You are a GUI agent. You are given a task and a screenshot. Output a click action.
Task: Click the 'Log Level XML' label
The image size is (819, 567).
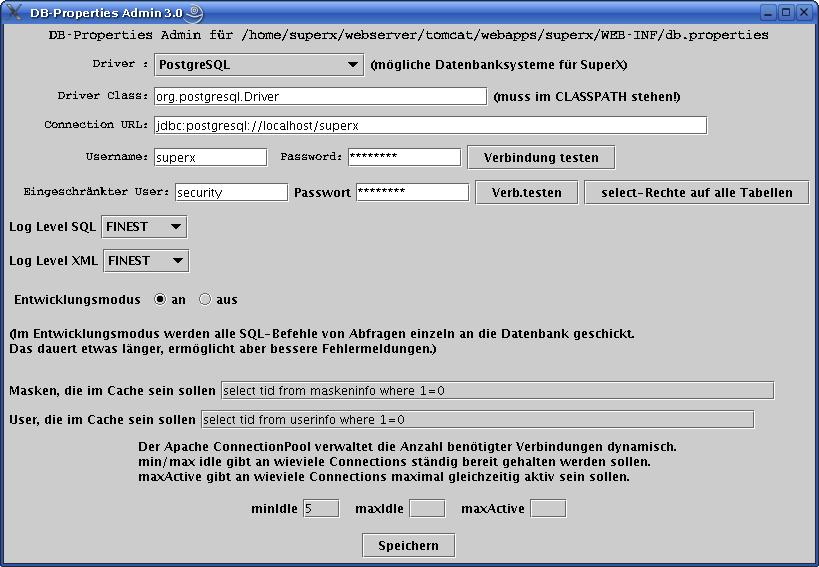53,261
